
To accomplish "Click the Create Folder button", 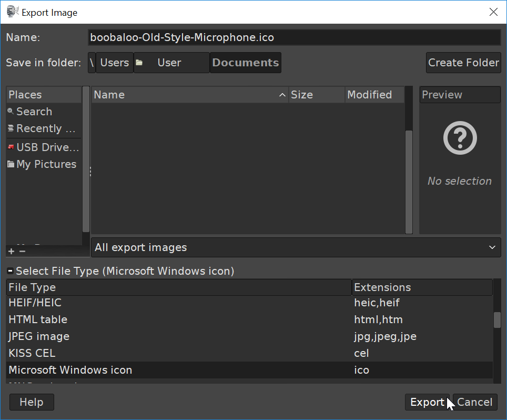I will (x=463, y=63).
